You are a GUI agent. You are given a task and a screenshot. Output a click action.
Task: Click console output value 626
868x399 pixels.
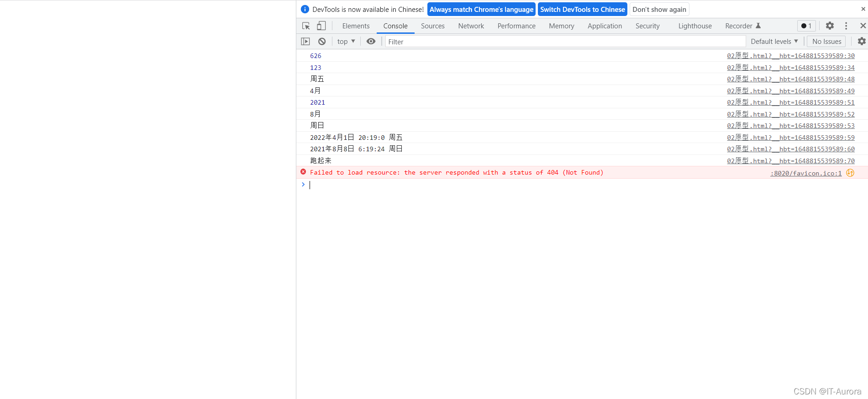point(316,56)
